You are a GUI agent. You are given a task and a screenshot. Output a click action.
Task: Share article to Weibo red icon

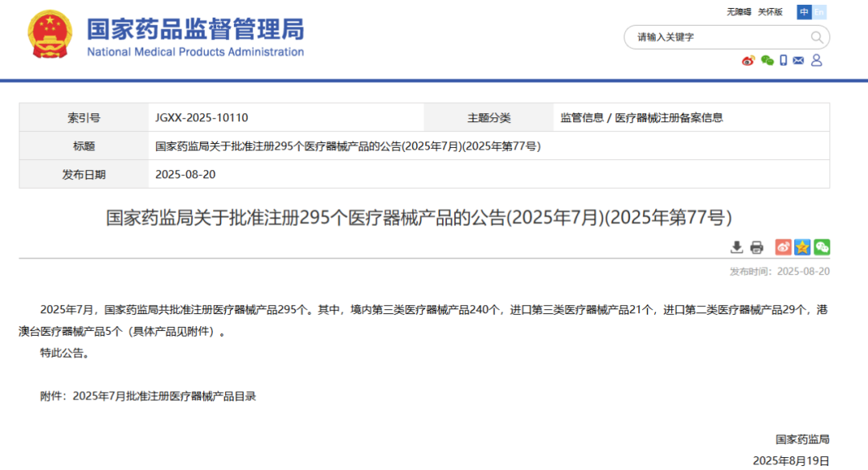(783, 247)
